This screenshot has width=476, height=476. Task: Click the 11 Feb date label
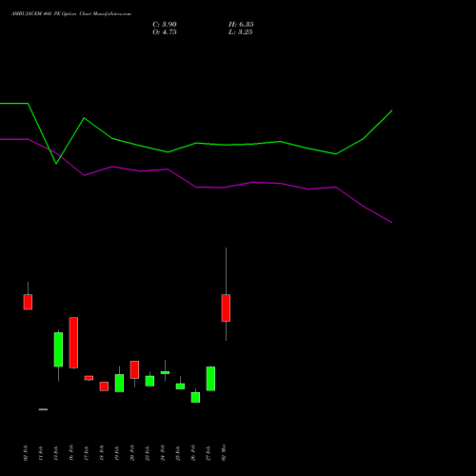41,453
